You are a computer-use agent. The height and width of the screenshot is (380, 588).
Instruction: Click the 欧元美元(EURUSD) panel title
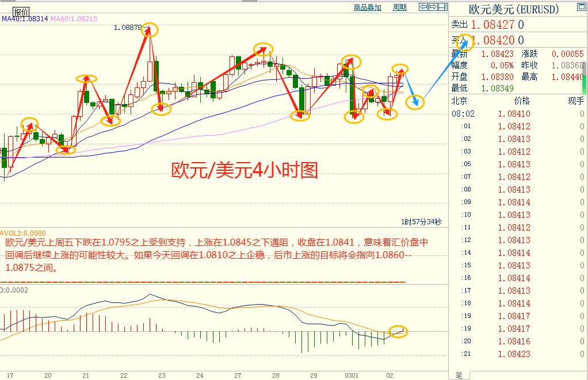click(514, 9)
